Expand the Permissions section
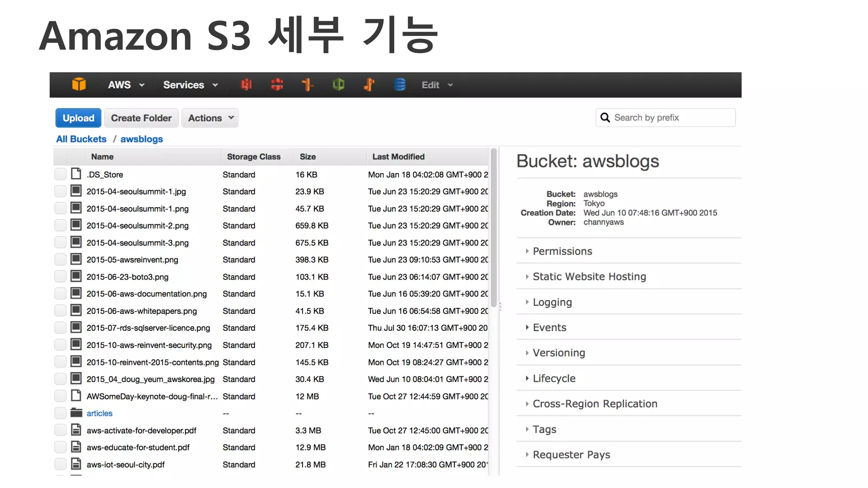Screen dimensions: 868x488 click(562, 251)
